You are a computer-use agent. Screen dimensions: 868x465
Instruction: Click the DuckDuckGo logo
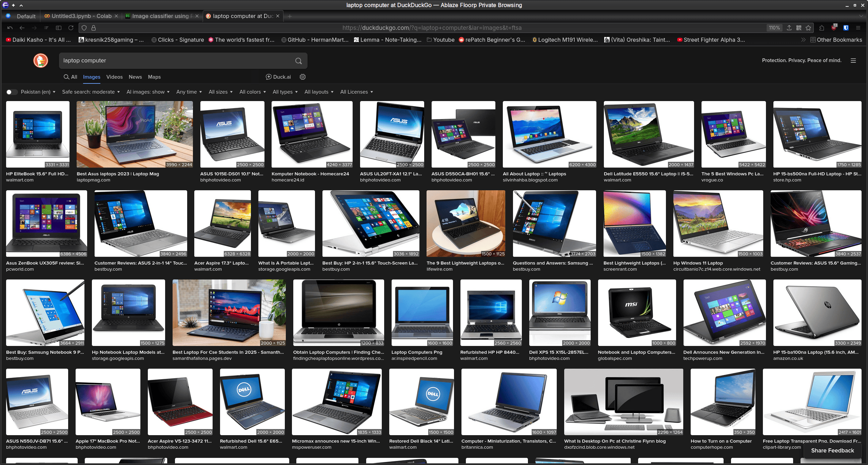pos(41,61)
